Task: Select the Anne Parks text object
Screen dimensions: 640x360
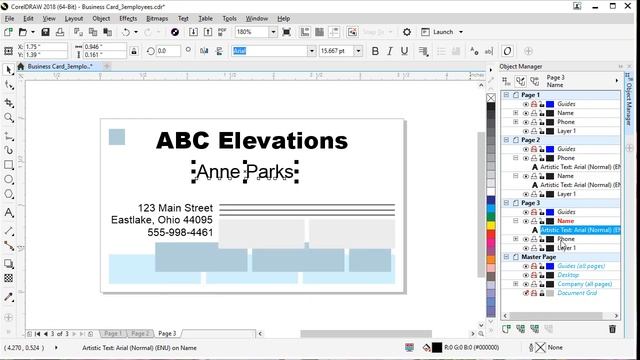Action: click(245, 172)
